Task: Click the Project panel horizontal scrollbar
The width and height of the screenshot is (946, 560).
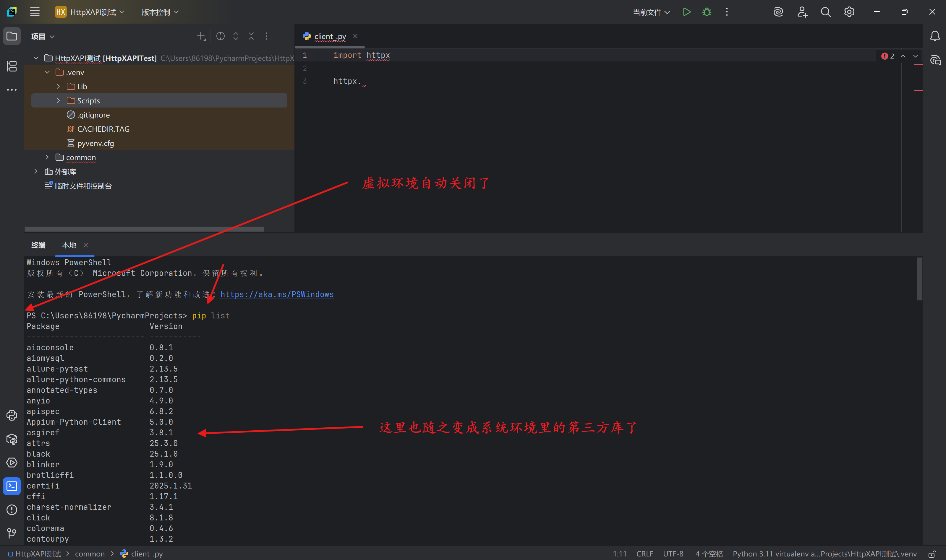Action: 143,229
